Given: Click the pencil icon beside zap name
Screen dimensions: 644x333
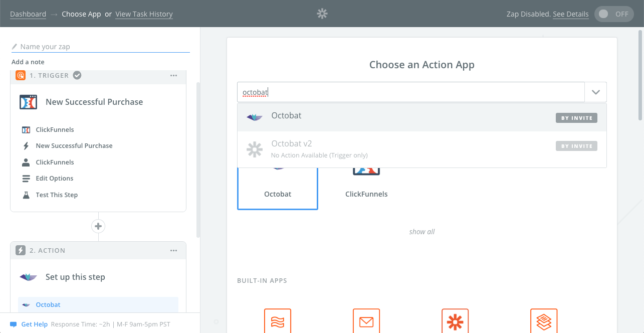Looking at the screenshot, I should tap(15, 47).
